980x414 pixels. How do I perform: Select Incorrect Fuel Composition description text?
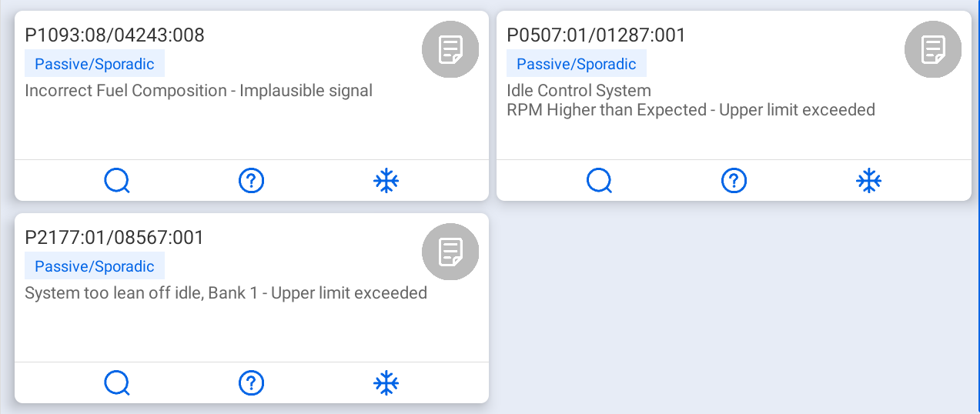(199, 91)
